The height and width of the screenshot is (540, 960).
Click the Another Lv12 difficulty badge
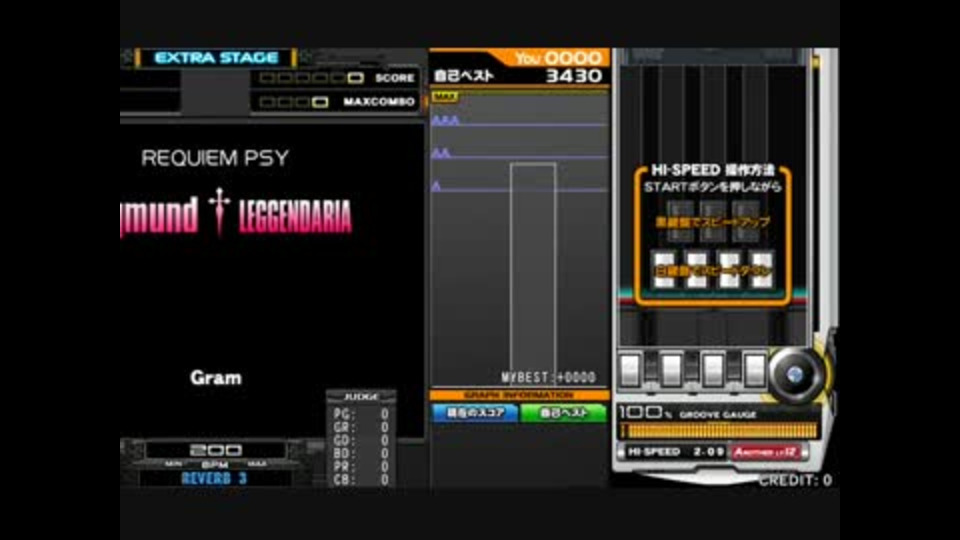coord(766,452)
